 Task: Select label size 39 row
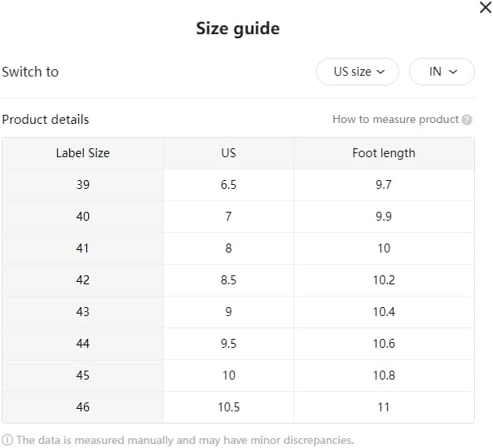(x=82, y=185)
